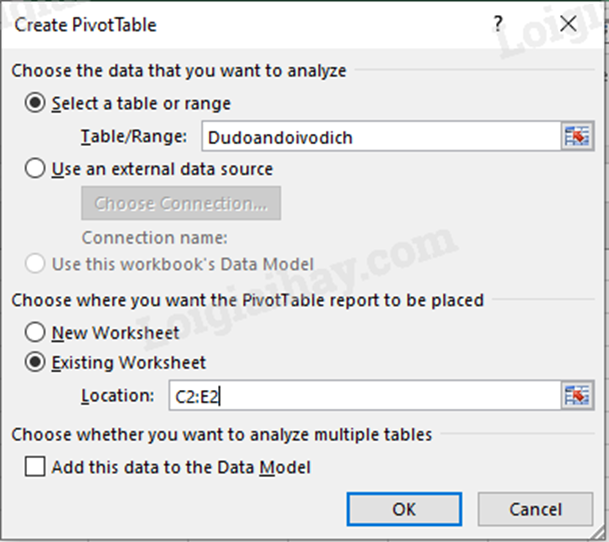
Task: Click the question mark help icon
Action: point(498,24)
